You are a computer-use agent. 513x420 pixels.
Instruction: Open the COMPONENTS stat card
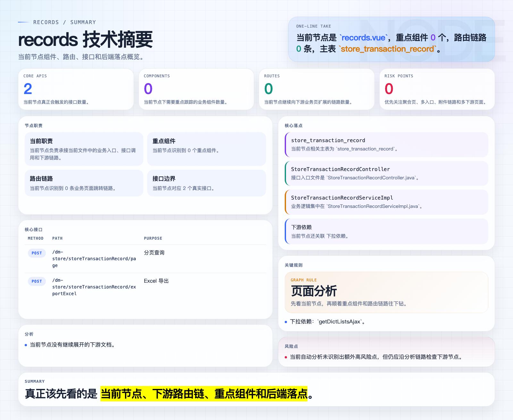coord(196,89)
